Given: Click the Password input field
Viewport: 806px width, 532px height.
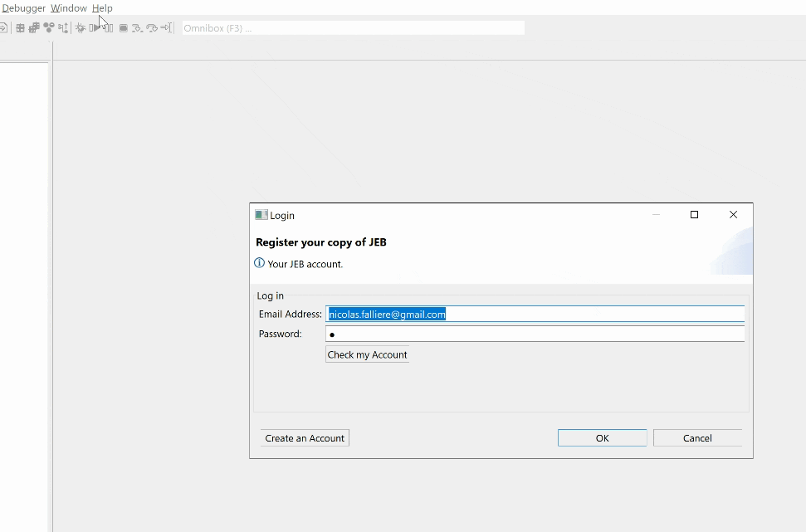Looking at the screenshot, I should pos(535,334).
